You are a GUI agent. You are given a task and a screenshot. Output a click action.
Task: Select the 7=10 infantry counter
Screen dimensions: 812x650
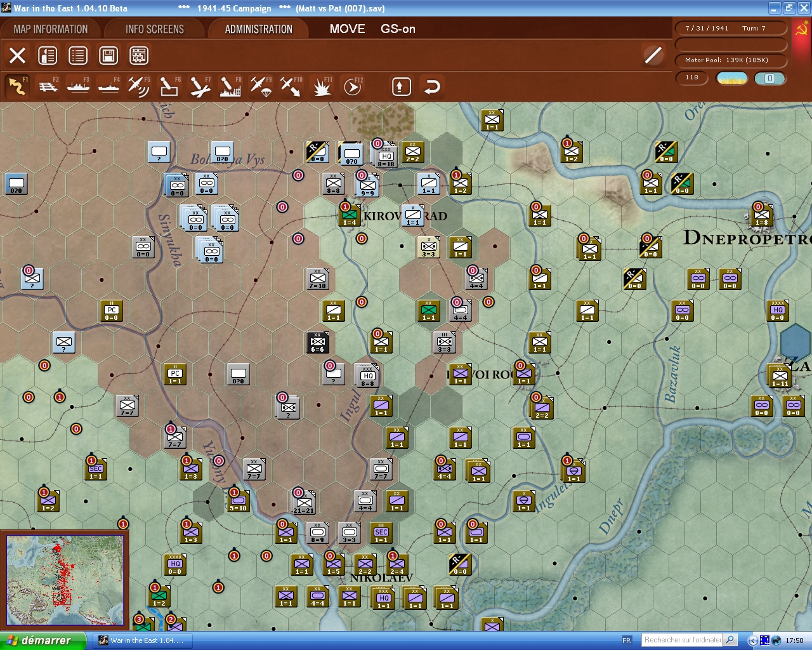318,279
